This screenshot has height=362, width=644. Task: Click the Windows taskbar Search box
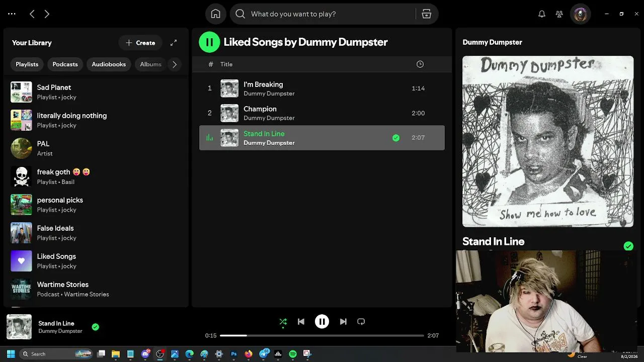[x=56, y=354]
